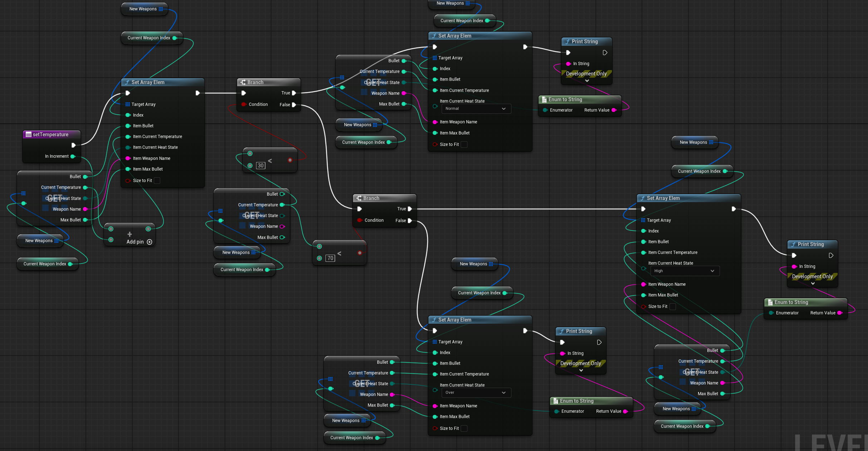Toggle Size to Fit on the Normal Set Array Elem node
This screenshot has height=451, width=868.
(464, 144)
